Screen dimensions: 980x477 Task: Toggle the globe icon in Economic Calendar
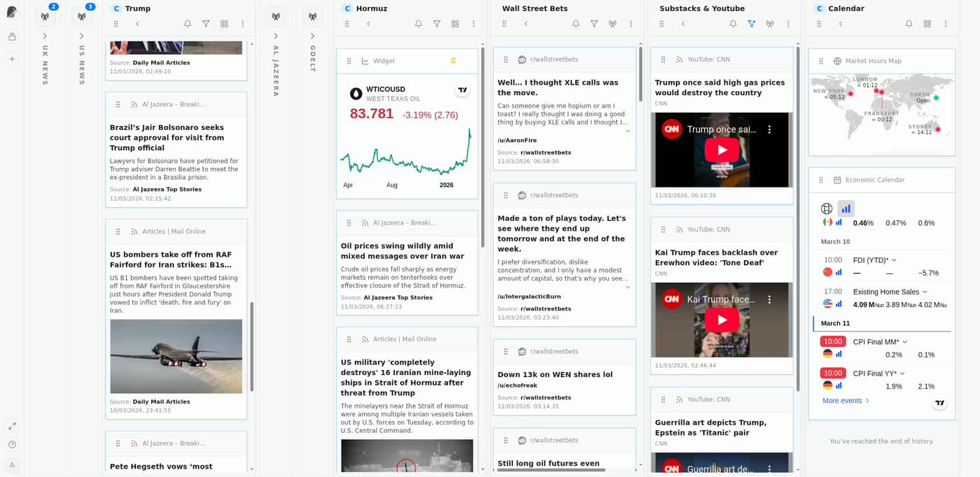[x=827, y=208]
